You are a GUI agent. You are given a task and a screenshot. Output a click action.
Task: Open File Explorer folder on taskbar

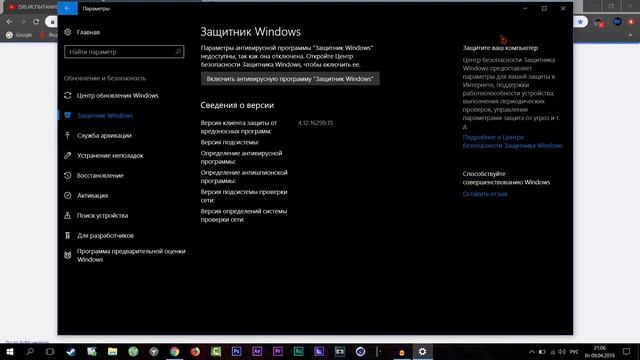pos(112,351)
